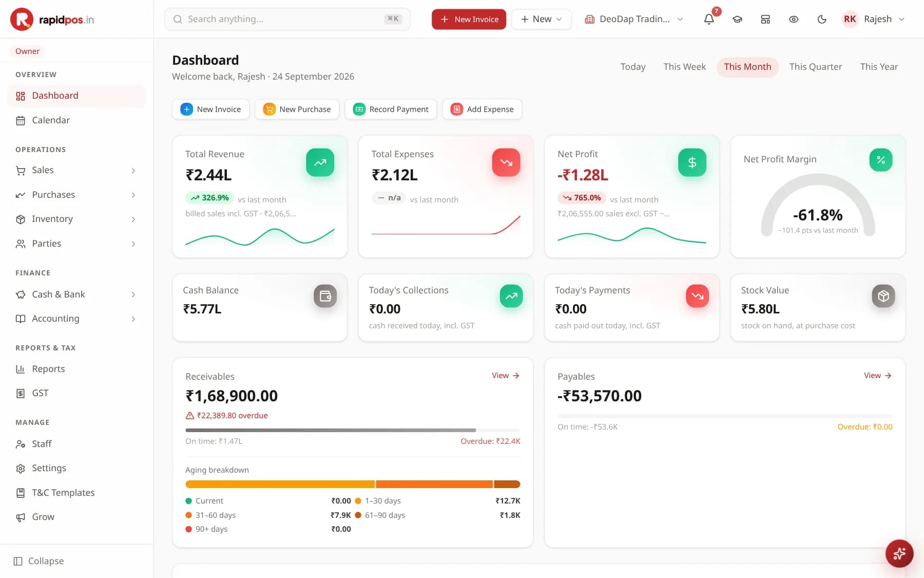
Task: Click the store layout icon in header
Action: click(x=765, y=19)
